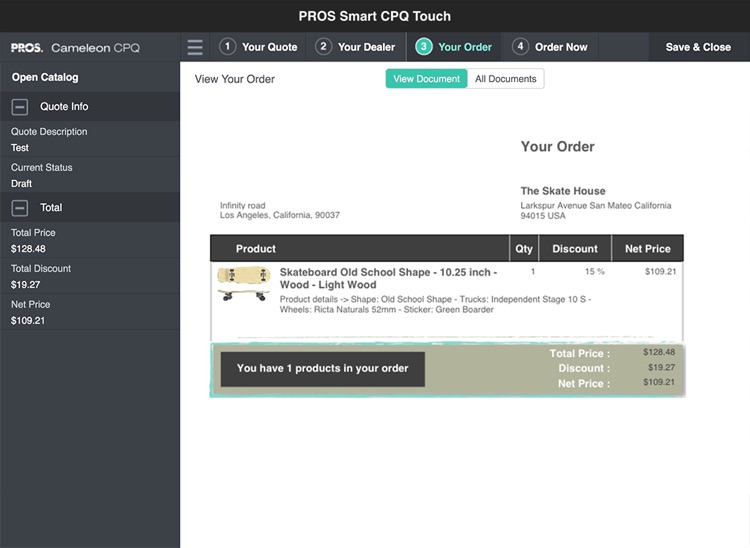Click the product details description text
This screenshot has width=750, height=548.
click(435, 305)
